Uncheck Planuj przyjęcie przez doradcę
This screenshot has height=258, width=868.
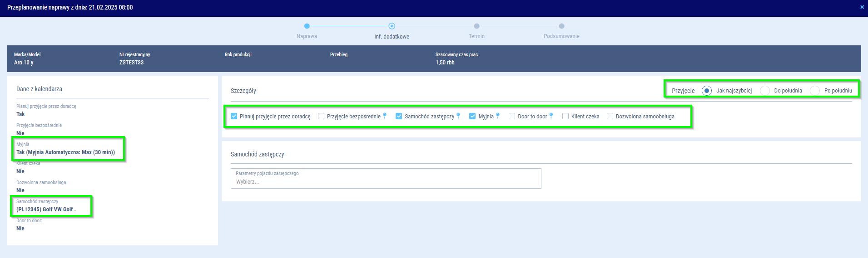[x=234, y=117]
